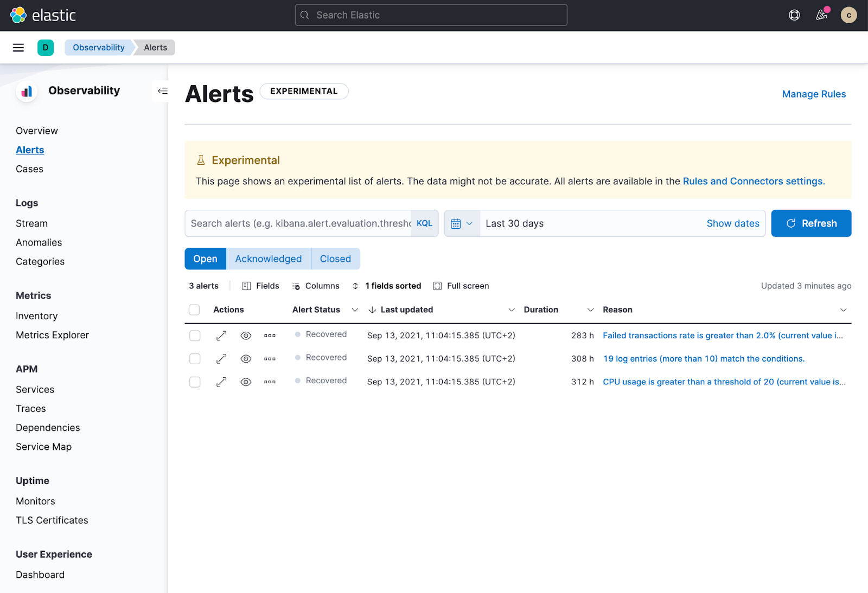Toggle the view eye icon on the third alert
Screen dimensions: 868x593
pos(245,382)
